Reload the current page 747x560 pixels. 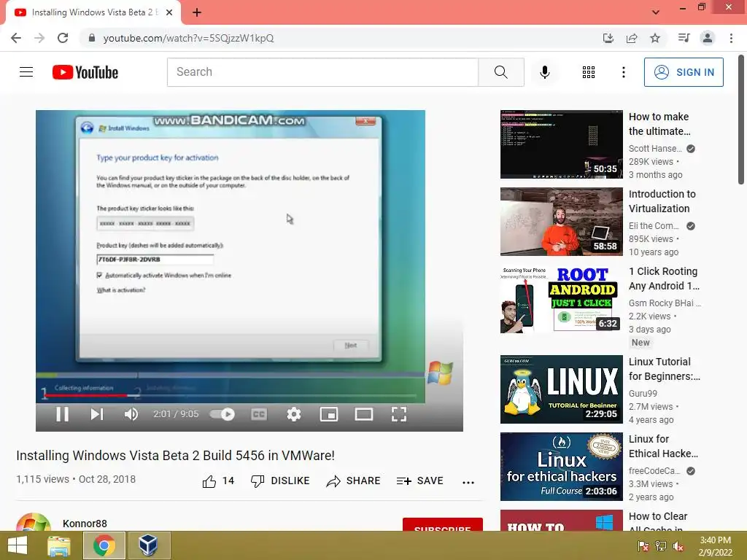coord(63,38)
